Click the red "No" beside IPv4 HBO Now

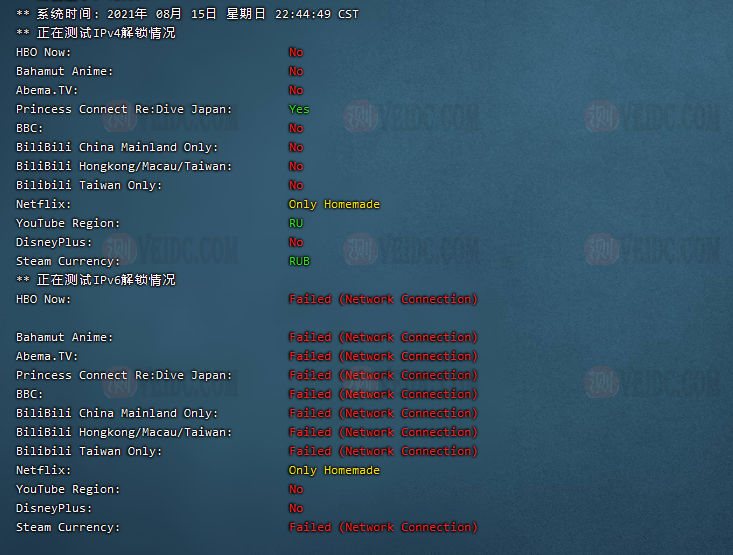(296, 52)
